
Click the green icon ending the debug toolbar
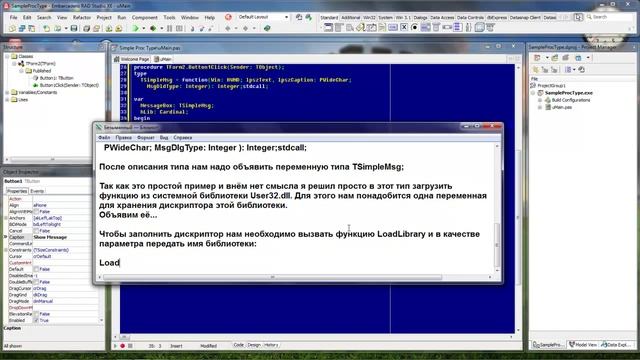267,28
